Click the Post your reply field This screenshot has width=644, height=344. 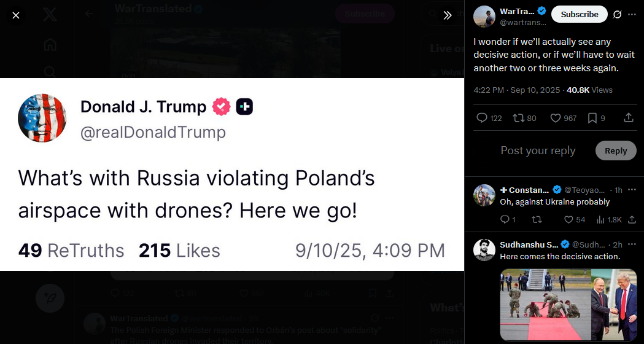(538, 150)
